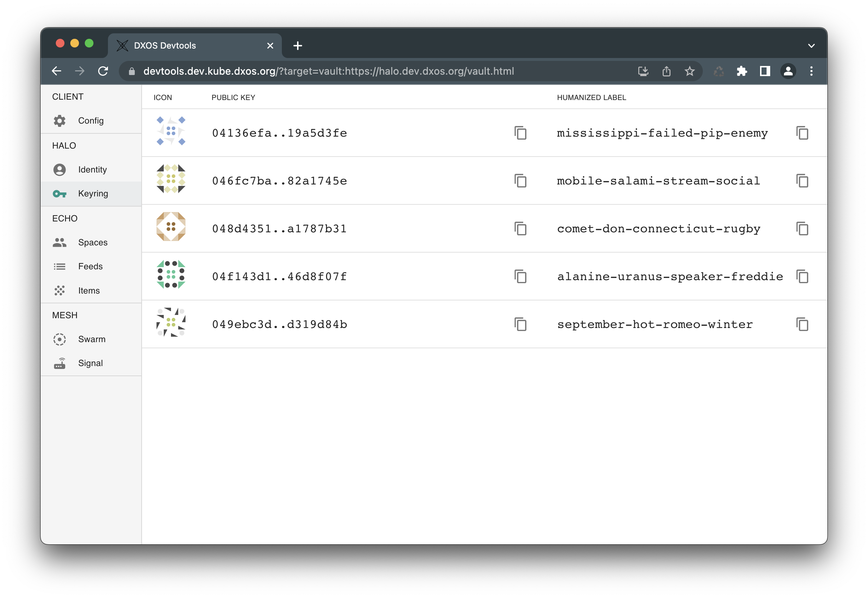Open a new tab with the plus button
The image size is (868, 598).
[298, 45]
